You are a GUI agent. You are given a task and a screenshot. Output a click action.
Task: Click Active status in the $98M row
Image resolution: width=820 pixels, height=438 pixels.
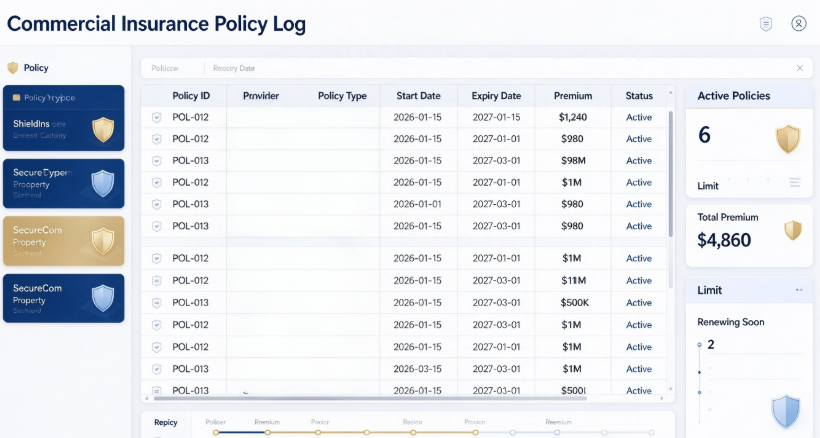tap(639, 161)
